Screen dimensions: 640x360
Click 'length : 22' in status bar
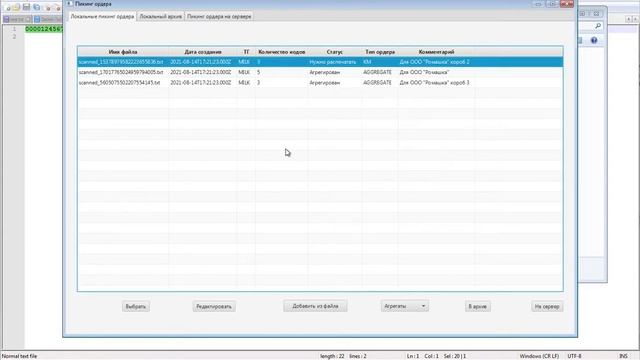click(x=332, y=356)
